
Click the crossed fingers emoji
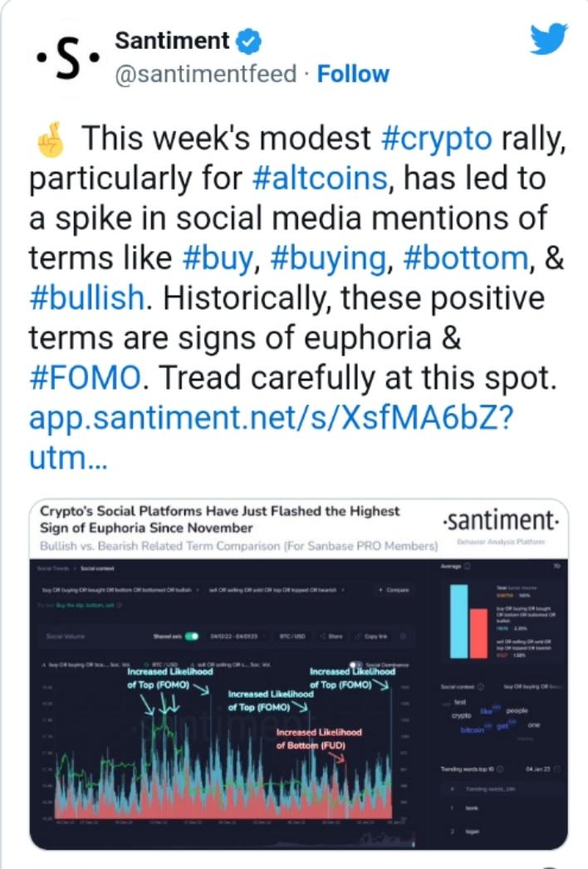pos(51,140)
